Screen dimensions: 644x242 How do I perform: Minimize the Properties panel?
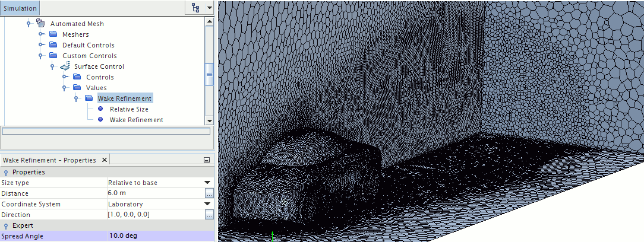206,160
